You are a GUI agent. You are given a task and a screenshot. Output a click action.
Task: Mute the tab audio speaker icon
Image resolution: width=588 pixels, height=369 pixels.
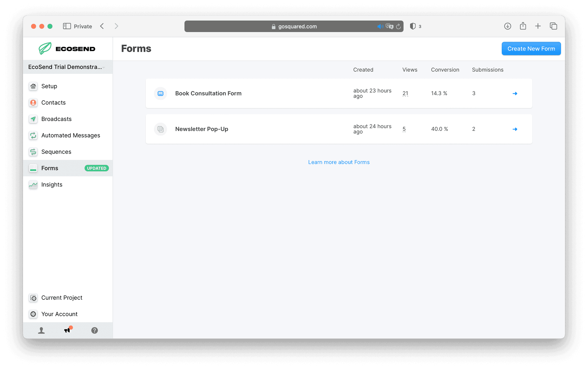pyautogui.click(x=380, y=26)
